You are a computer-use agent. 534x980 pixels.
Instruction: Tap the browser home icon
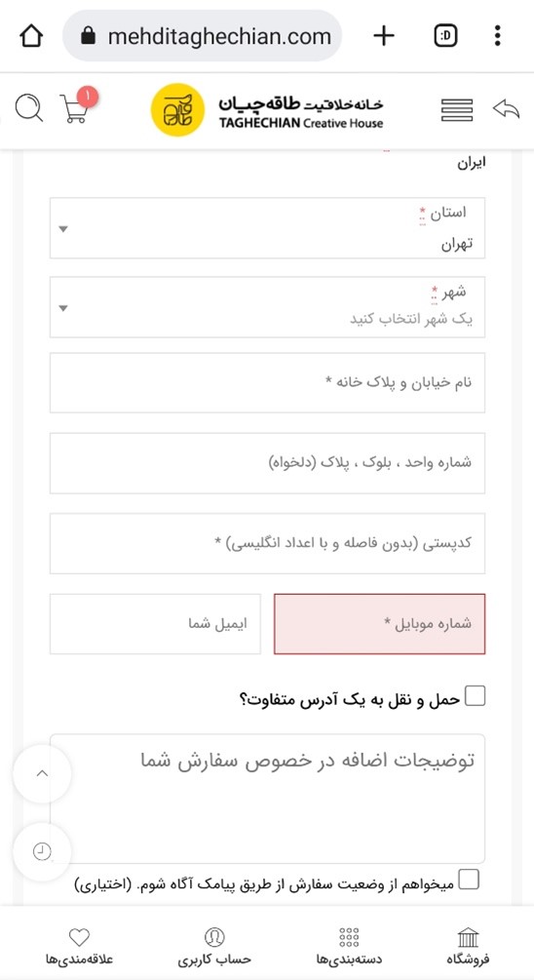pyautogui.click(x=31, y=36)
